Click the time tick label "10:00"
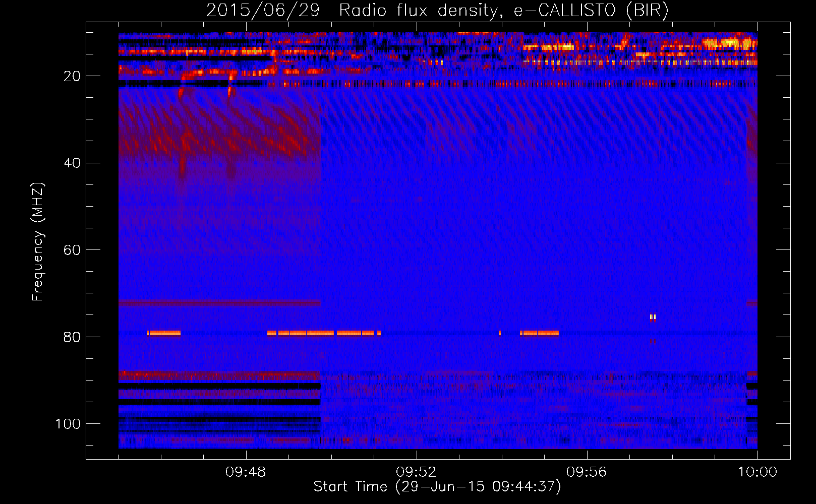 pos(757,472)
